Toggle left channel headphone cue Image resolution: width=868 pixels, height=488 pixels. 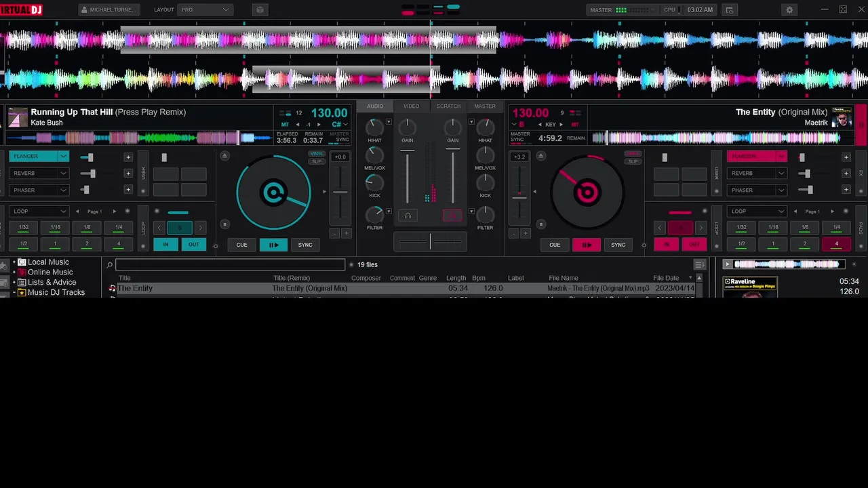[x=408, y=216]
